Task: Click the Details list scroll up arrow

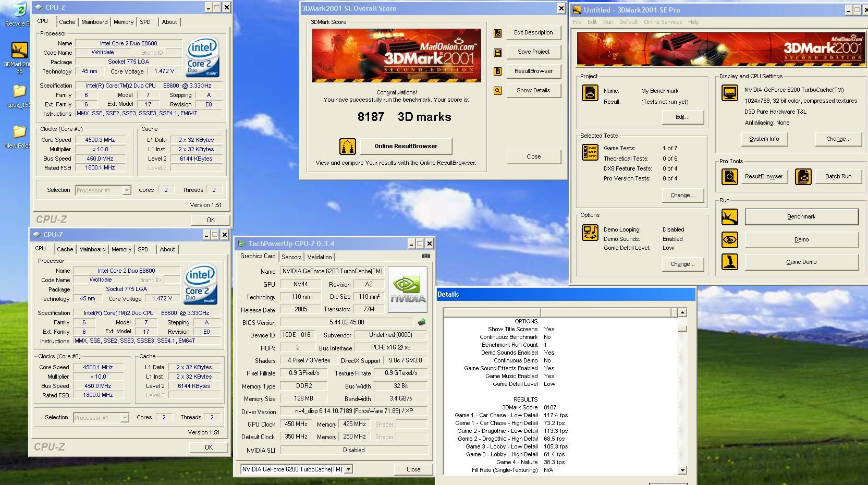Action: coord(682,312)
